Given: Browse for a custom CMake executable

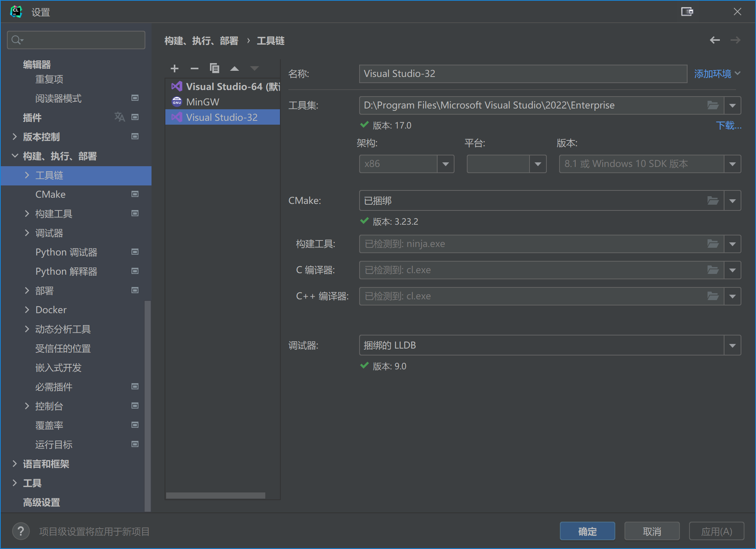Looking at the screenshot, I should [713, 200].
